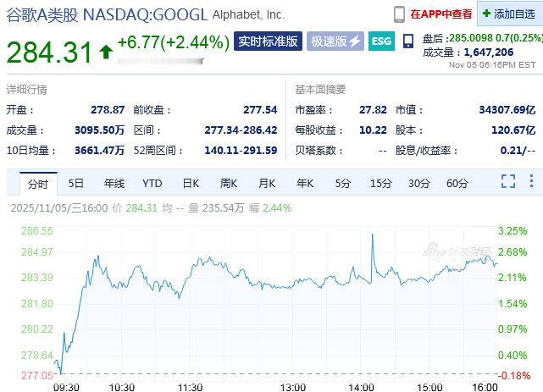Click the 前收盘 value 277.54

point(260,110)
